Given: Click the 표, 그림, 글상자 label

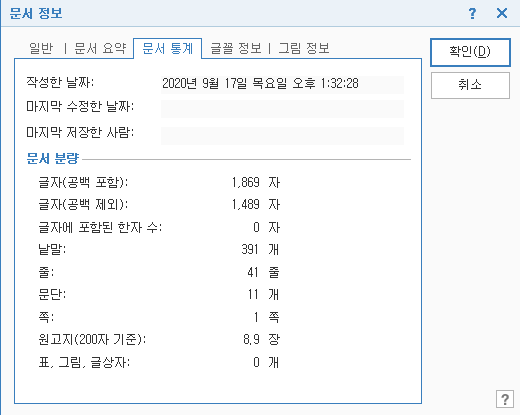Looking at the screenshot, I should click(84, 362).
